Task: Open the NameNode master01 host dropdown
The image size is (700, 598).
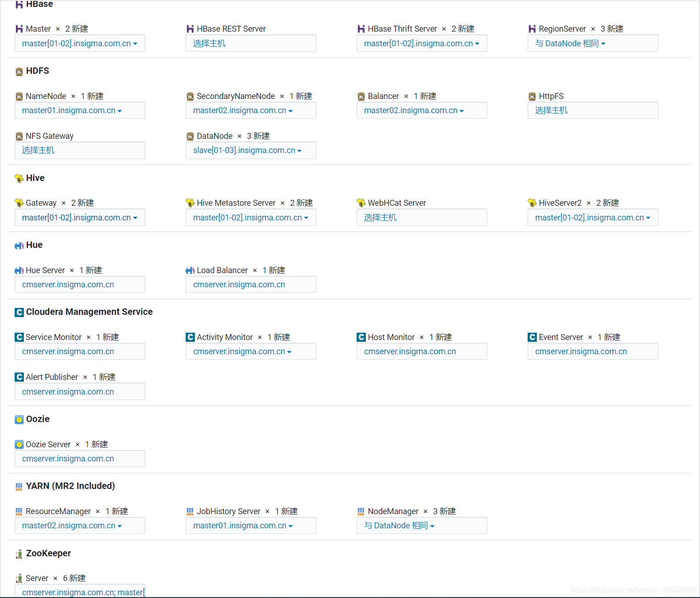Action: (x=80, y=110)
